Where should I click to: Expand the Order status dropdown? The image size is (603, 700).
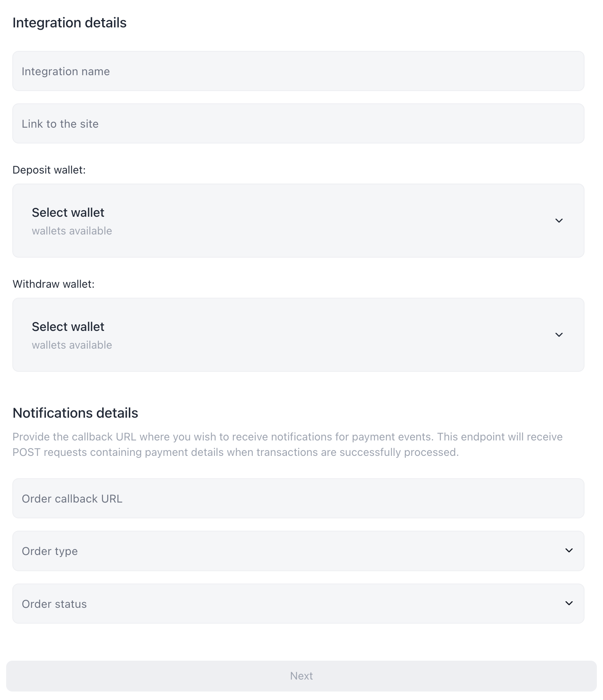pyautogui.click(x=298, y=604)
